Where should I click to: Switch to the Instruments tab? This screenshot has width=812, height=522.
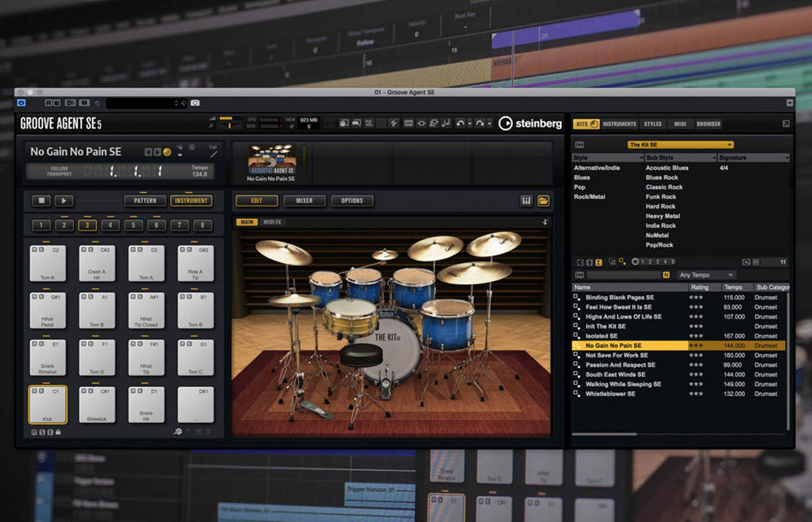click(619, 124)
